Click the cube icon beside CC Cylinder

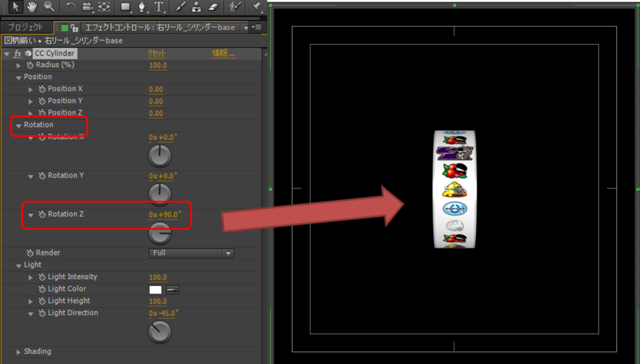[28, 54]
